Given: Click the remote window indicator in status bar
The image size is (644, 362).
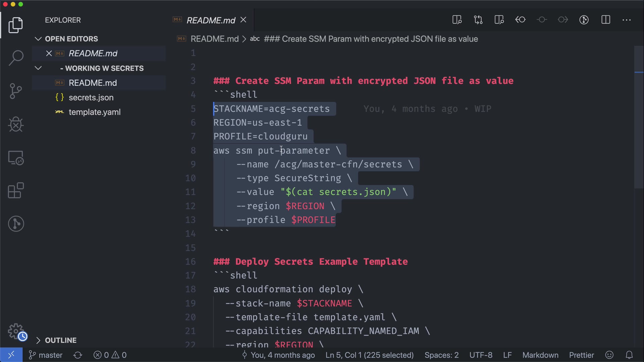Looking at the screenshot, I should (x=11, y=355).
